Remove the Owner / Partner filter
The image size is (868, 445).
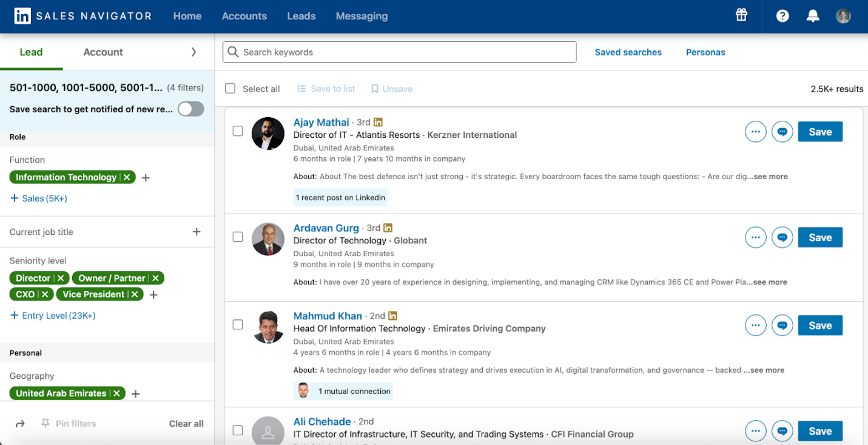[x=155, y=278]
